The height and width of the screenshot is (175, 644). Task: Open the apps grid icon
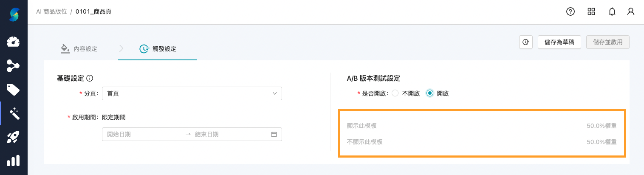(591, 12)
